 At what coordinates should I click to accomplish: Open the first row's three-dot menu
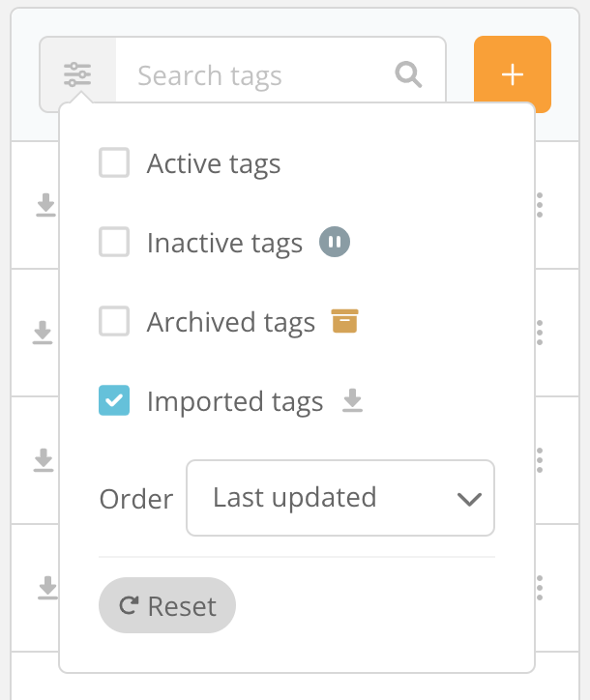(x=540, y=205)
